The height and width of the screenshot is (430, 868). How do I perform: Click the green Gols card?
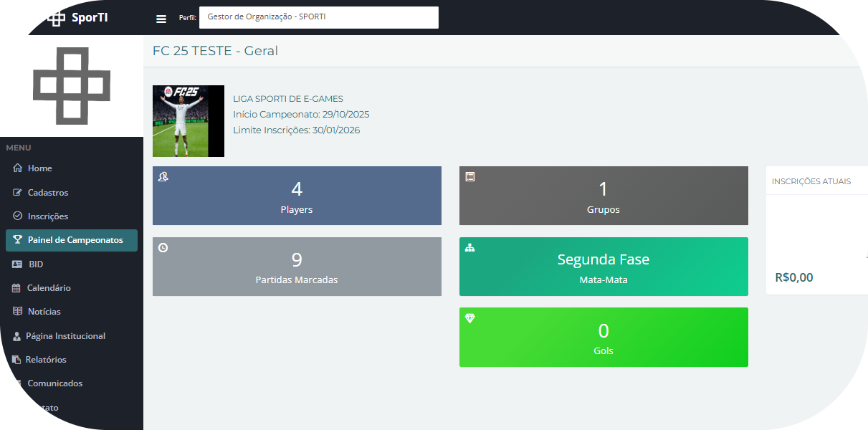(603, 337)
